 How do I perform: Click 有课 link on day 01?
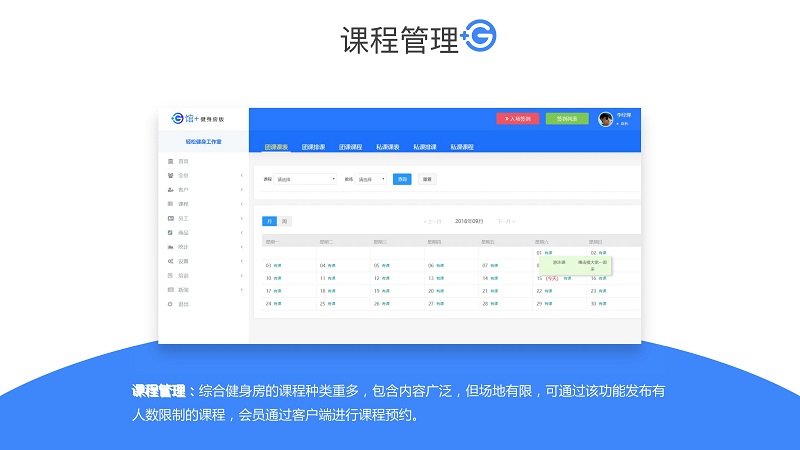point(548,253)
